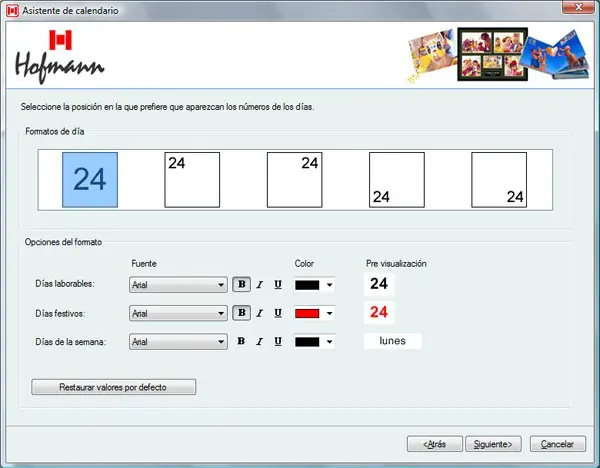Click the 'lunes' weekday preview
The width and height of the screenshot is (600, 468).
(393, 341)
